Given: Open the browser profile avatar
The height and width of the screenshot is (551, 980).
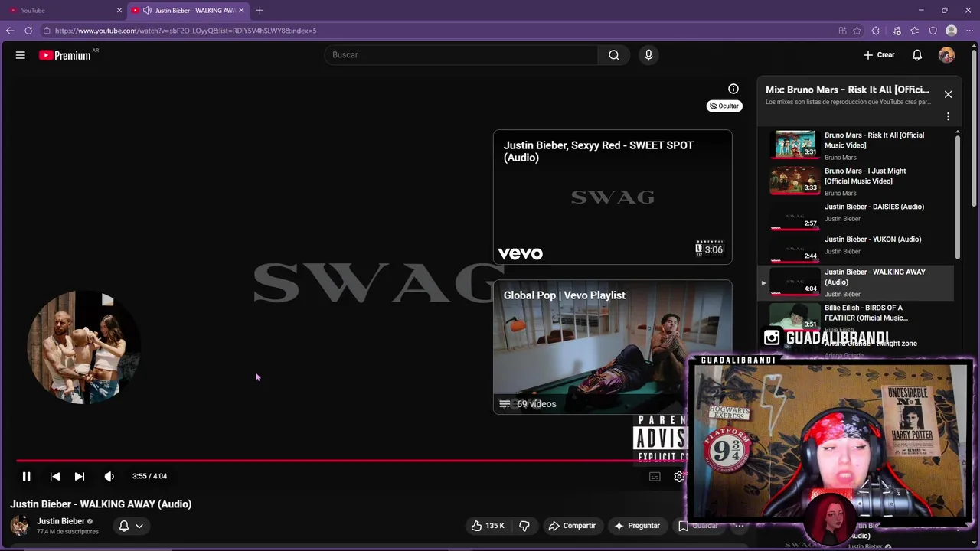Looking at the screenshot, I should coord(952,31).
